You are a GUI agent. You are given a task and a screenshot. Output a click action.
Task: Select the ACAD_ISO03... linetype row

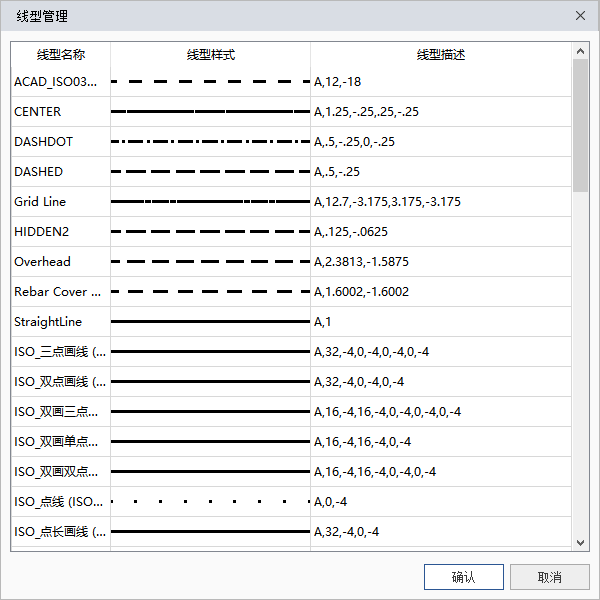click(x=291, y=82)
